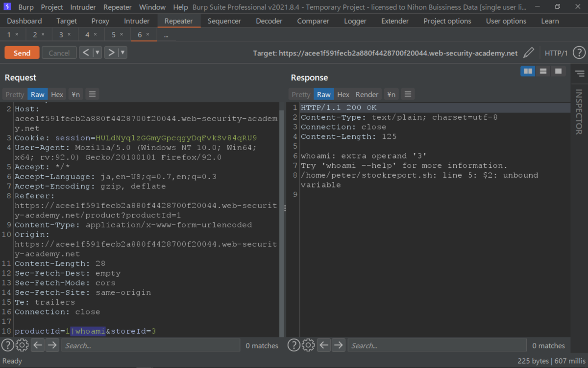
Task: Switch Response view to Pretty
Action: point(301,94)
